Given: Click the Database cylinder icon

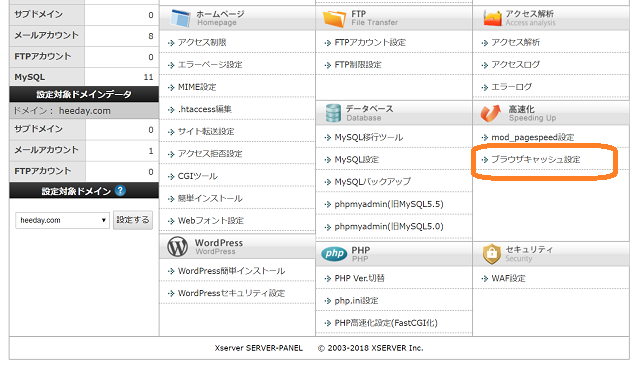Looking at the screenshot, I should pyautogui.click(x=333, y=113).
